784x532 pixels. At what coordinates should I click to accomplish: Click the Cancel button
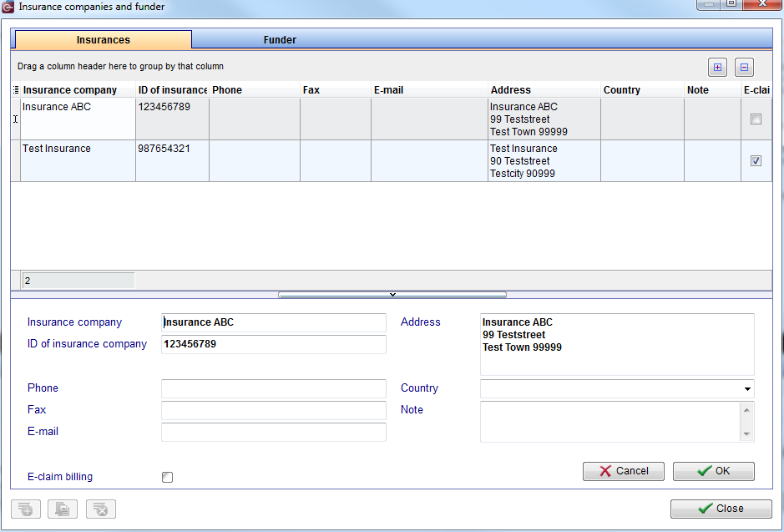pos(624,471)
